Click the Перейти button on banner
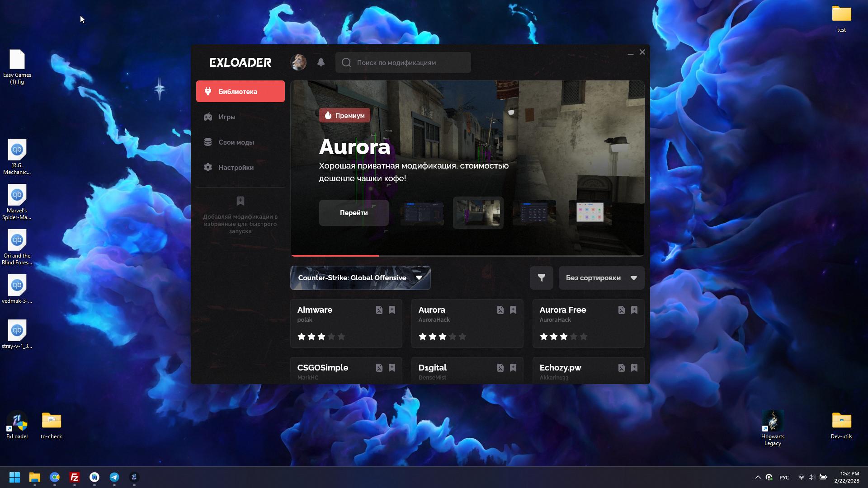 coord(354,213)
